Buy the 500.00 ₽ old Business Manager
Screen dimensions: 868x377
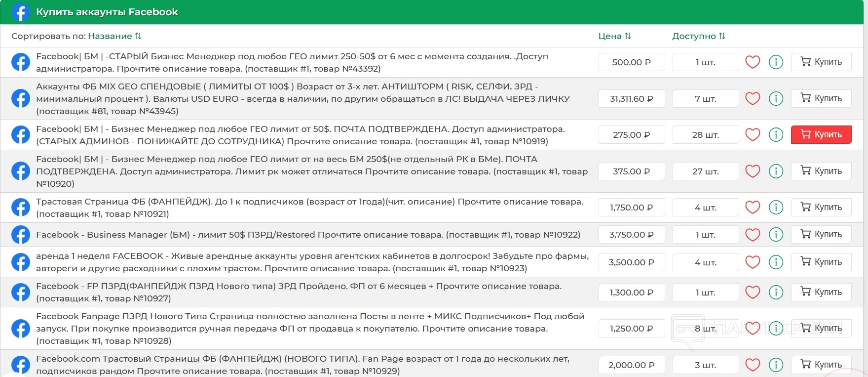(821, 62)
